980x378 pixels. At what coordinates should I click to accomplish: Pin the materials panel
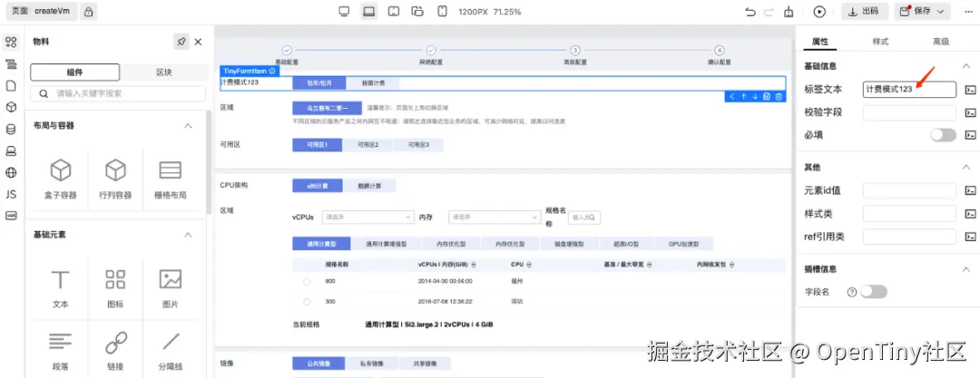(x=181, y=42)
